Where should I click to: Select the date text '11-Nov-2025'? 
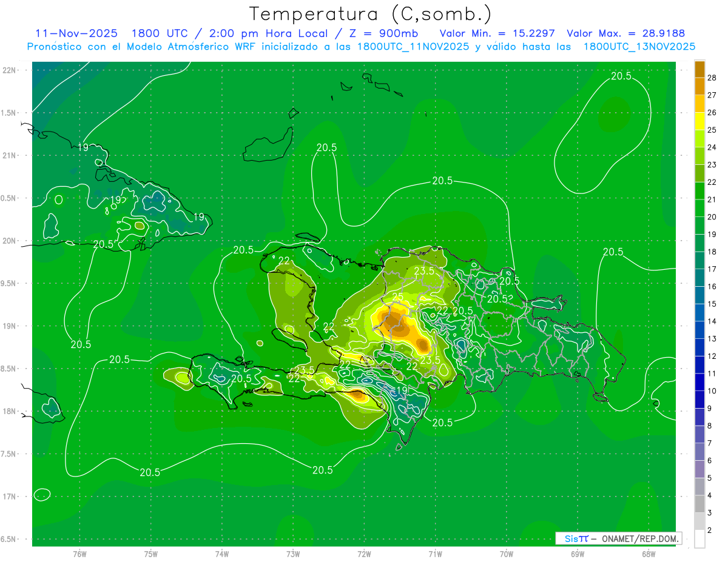coord(76,34)
